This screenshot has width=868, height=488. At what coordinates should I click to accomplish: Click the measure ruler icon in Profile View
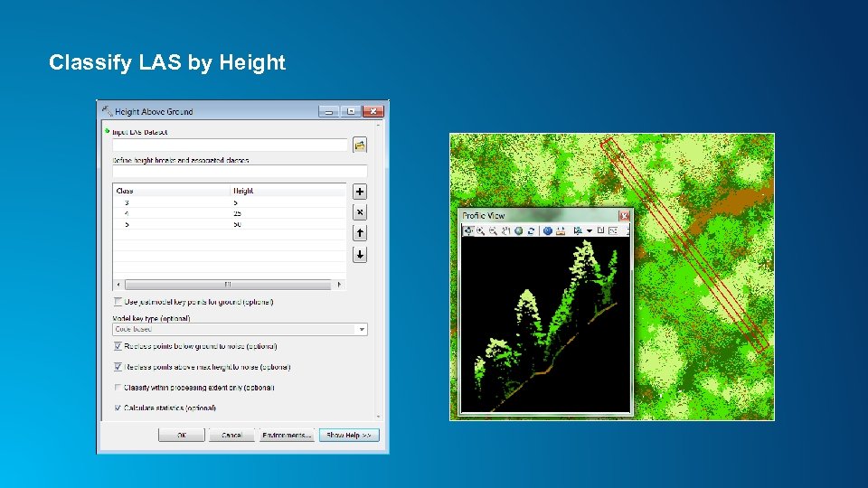[561, 230]
